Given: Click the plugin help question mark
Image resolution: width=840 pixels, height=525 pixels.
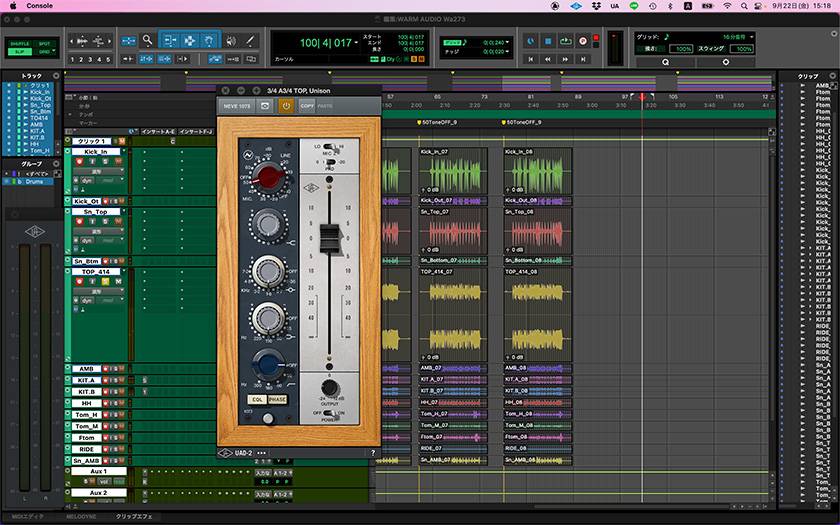Looking at the screenshot, I should click(373, 453).
